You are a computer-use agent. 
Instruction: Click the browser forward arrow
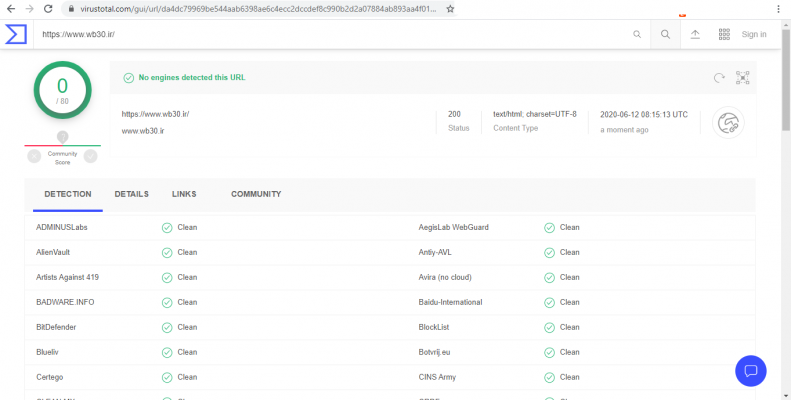29,9
